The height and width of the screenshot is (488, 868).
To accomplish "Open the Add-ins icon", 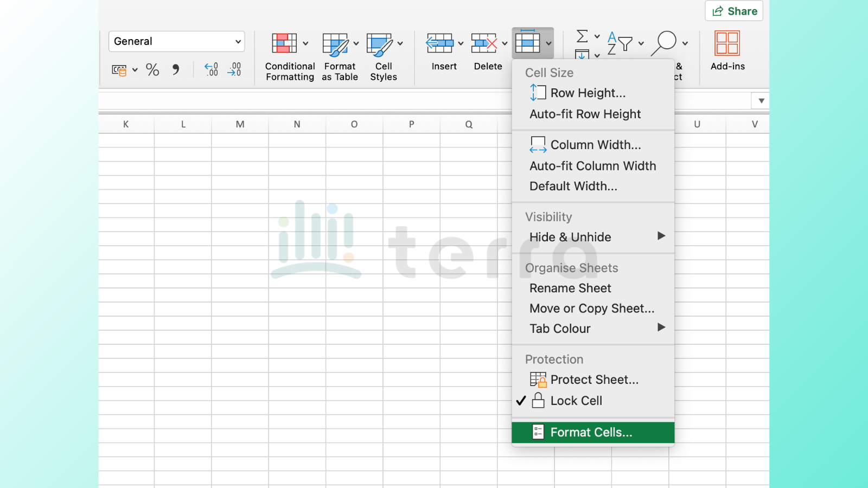I will tap(727, 43).
